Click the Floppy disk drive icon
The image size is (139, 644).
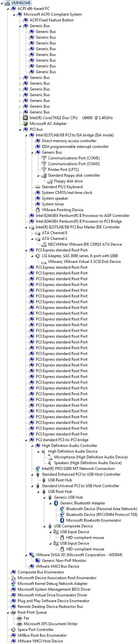(x=50, y=181)
